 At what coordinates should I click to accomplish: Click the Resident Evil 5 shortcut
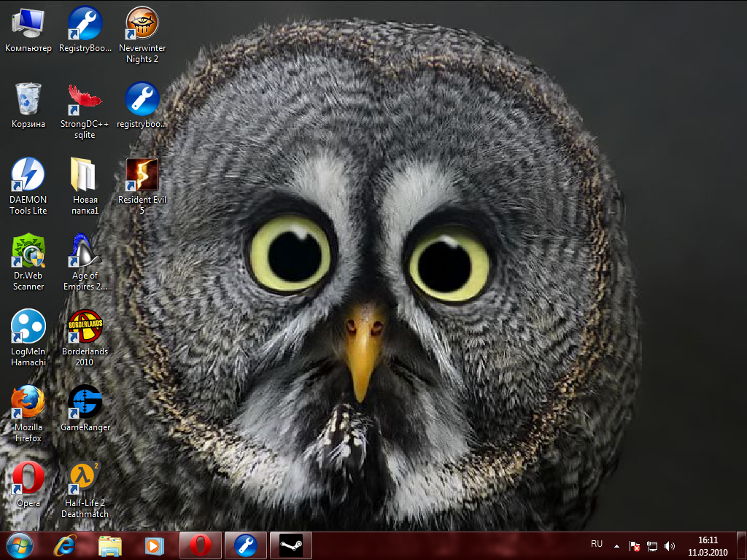(142, 187)
